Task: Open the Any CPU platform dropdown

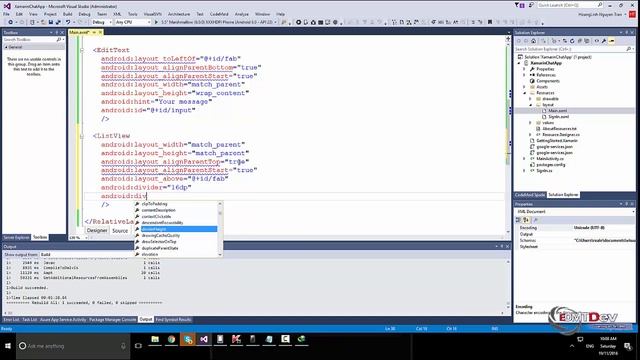Action: (133, 22)
